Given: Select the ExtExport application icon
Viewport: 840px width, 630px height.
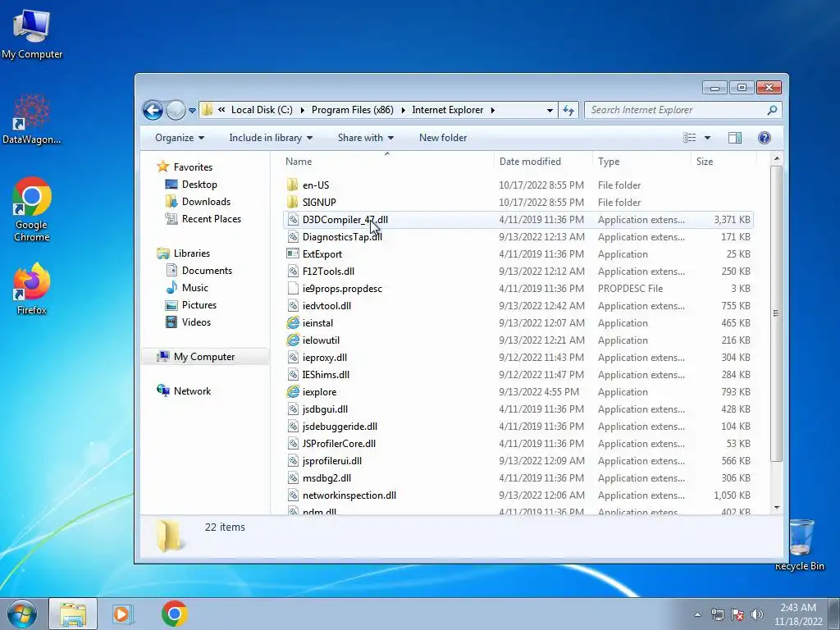Looking at the screenshot, I should (x=293, y=254).
